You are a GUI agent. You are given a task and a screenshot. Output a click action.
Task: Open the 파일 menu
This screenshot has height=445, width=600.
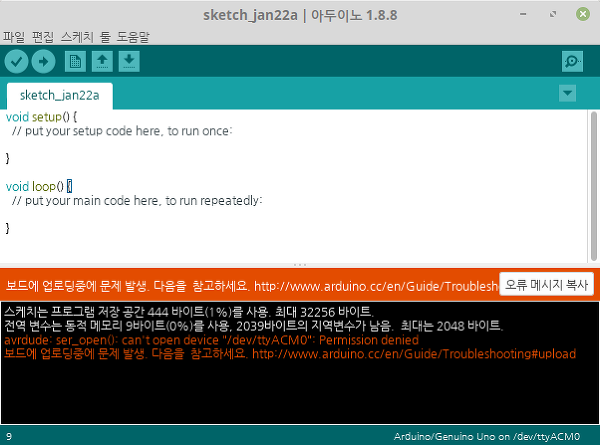[x=14, y=37]
